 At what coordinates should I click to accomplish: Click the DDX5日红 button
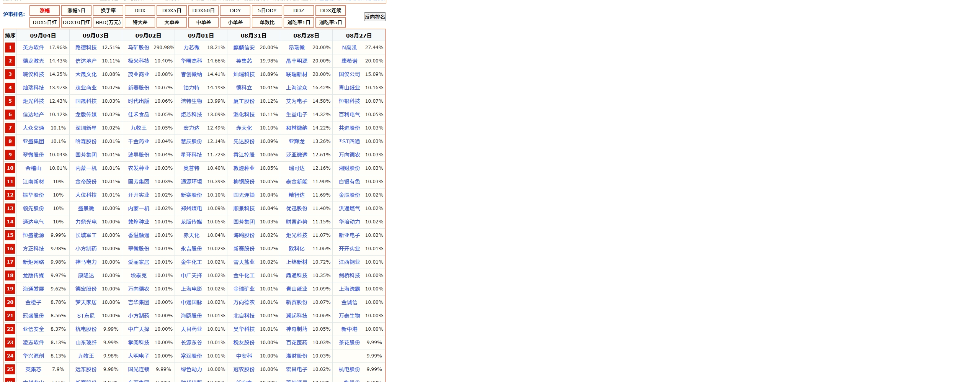(x=45, y=23)
